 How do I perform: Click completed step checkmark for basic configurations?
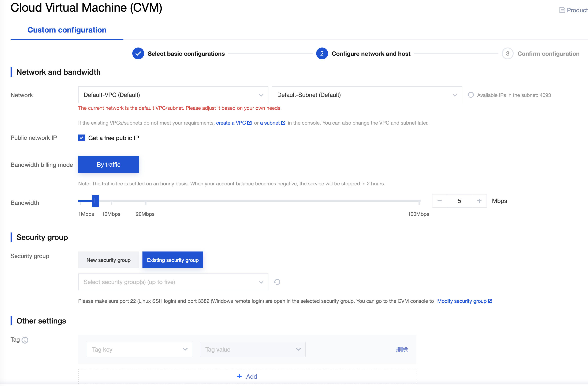pyautogui.click(x=138, y=54)
